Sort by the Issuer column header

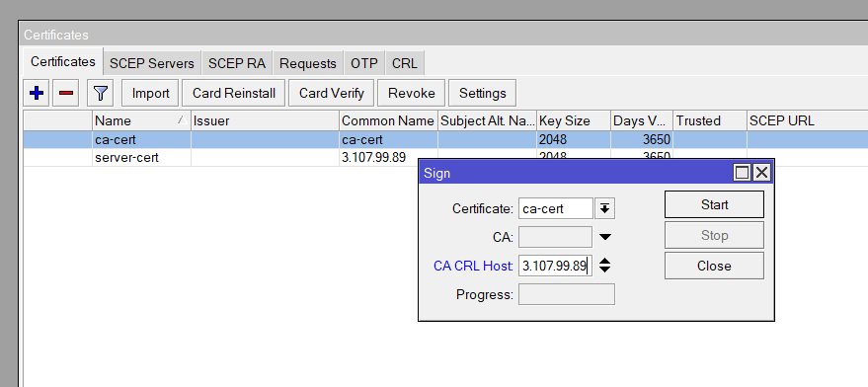265,120
